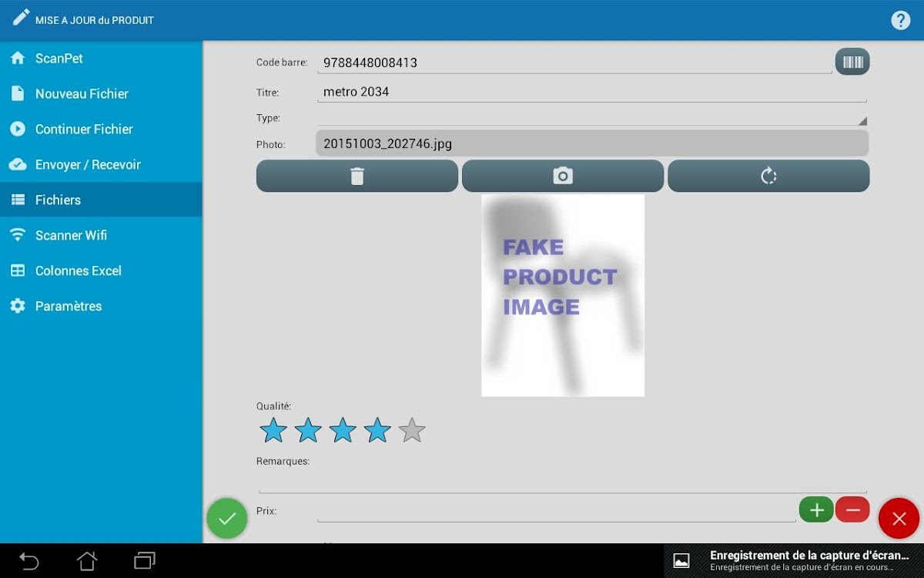Screen dimensions: 924x578
Task: Tap the fake product image thumbnail
Action: pos(563,295)
